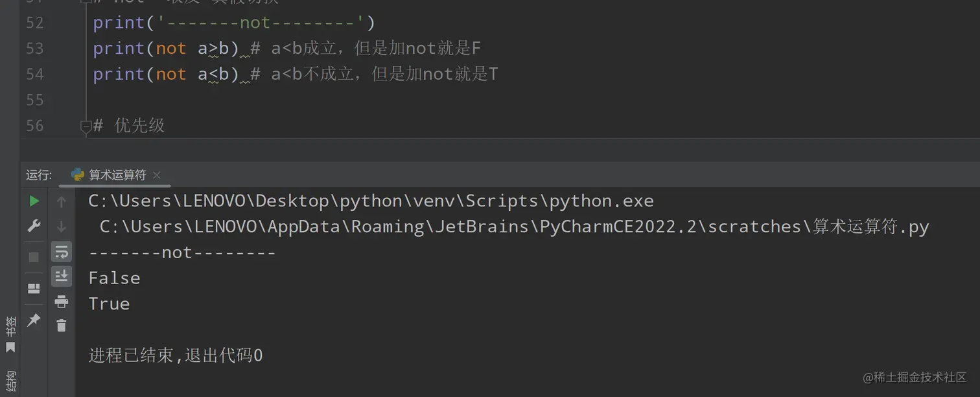Print the console output

point(62,301)
